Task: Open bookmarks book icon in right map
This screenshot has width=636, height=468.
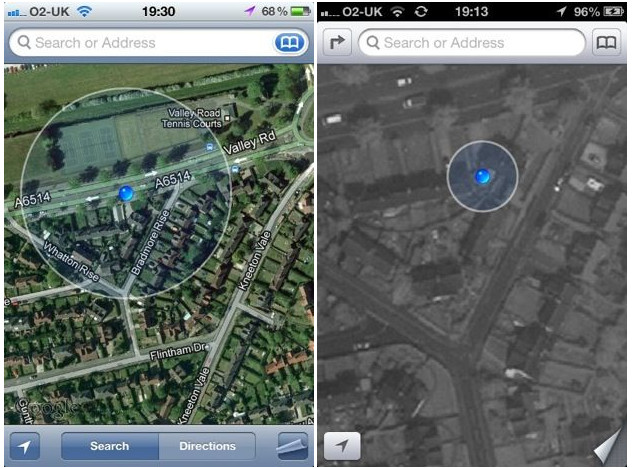Action: click(606, 42)
